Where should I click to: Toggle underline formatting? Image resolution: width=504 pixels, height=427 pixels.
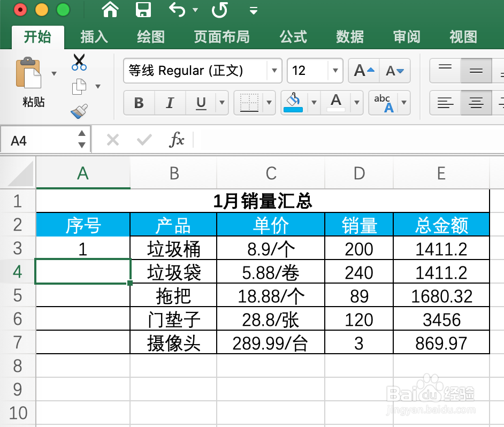pos(200,103)
